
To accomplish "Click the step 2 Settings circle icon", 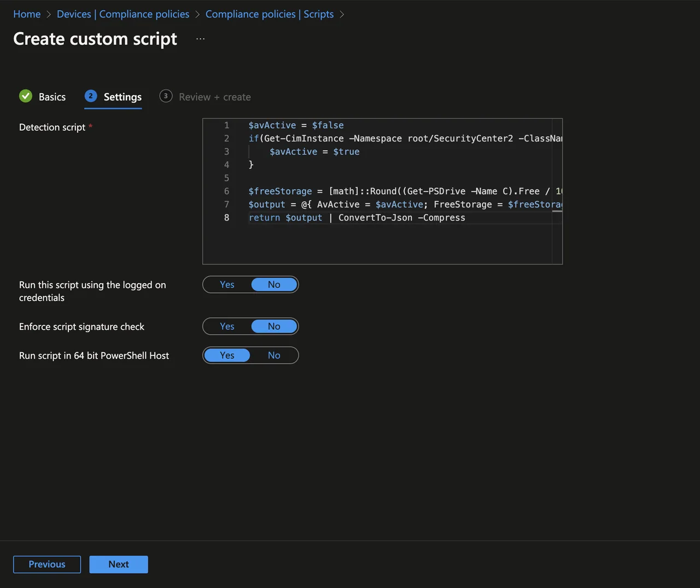I will click(91, 96).
